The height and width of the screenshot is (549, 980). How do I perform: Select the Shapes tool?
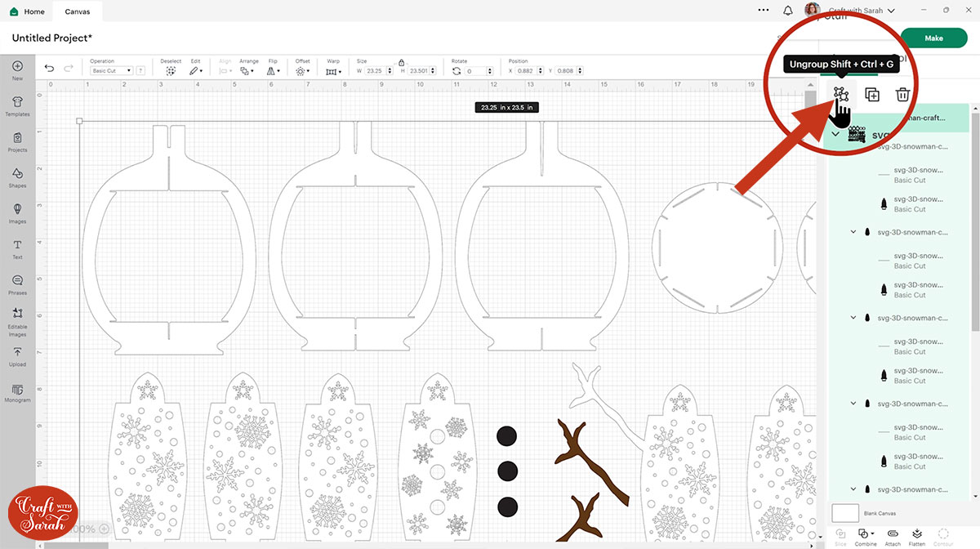(x=17, y=176)
